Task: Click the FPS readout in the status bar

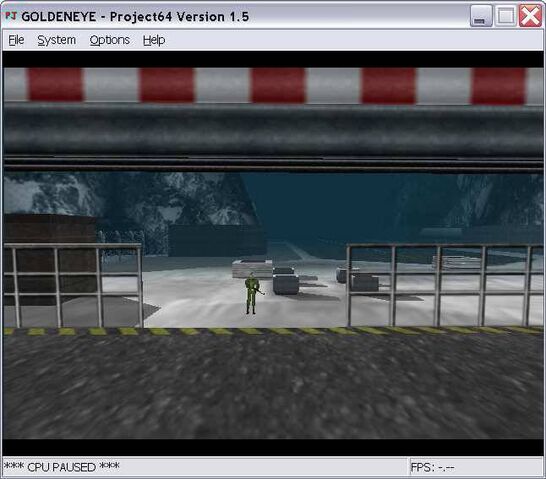Action: (432, 467)
